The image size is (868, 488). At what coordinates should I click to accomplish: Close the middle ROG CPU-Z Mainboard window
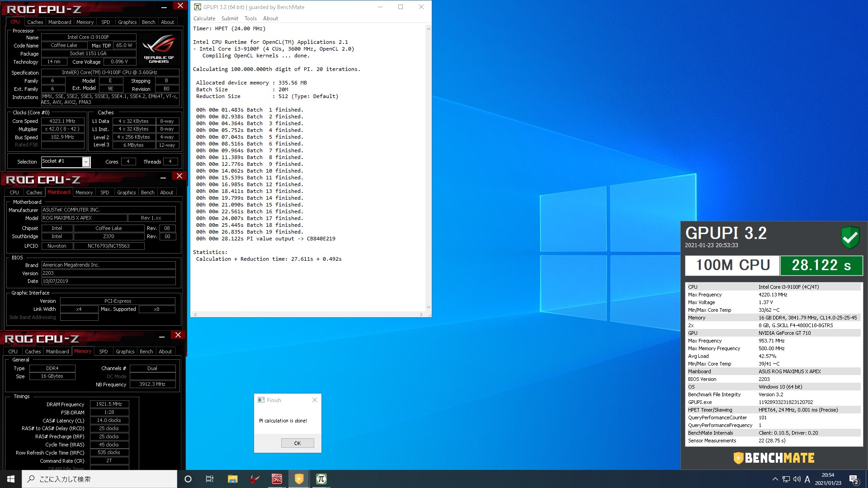179,176
